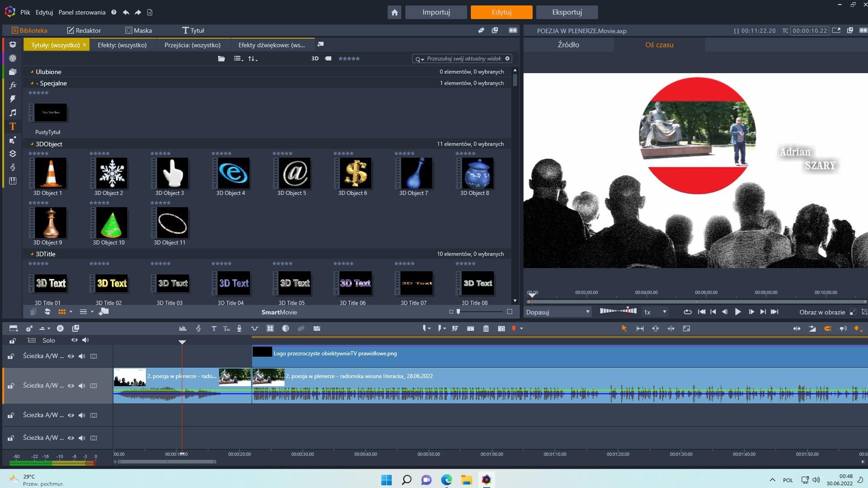
Task: Mute the second audio/video track speaker icon
Action: [82, 385]
